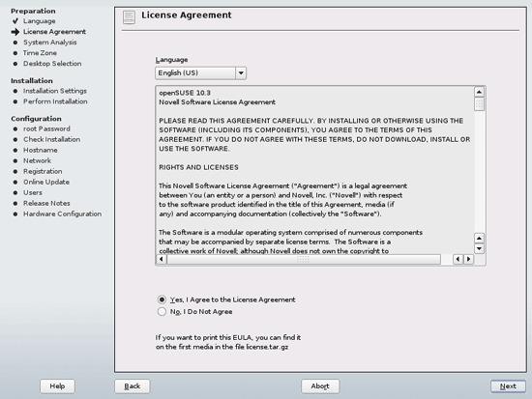Click the Online Update step
The width and height of the screenshot is (532, 399).
click(x=46, y=182)
